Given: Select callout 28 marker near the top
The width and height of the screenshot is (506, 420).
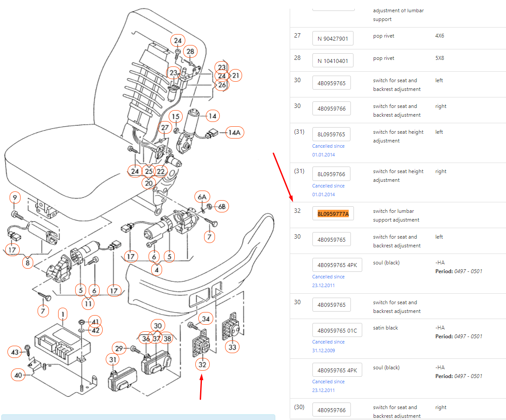Looking at the screenshot, I should (190, 51).
